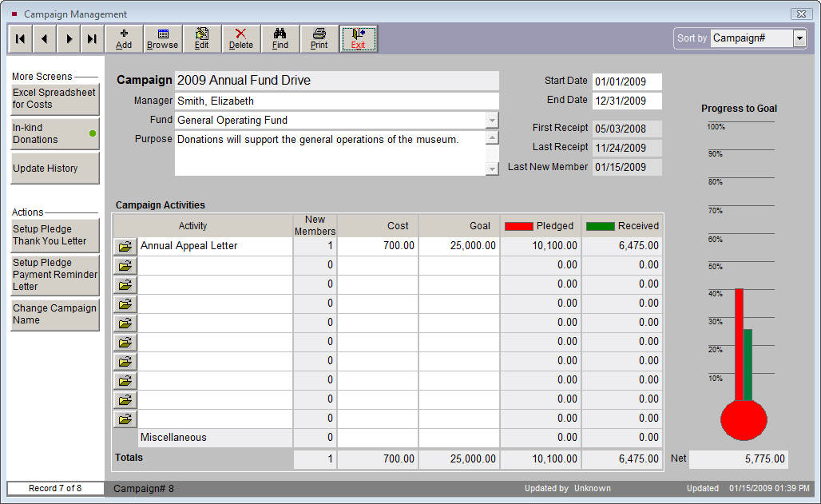821x504 pixels.
Task: Go to the previous record
Action: click(44, 38)
